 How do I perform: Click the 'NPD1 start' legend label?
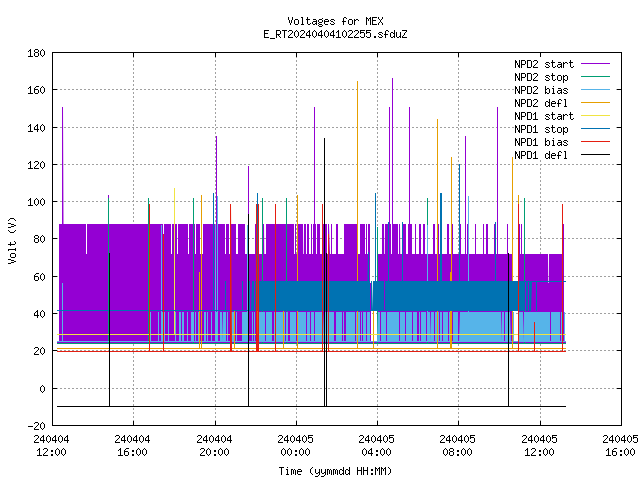tap(544, 116)
